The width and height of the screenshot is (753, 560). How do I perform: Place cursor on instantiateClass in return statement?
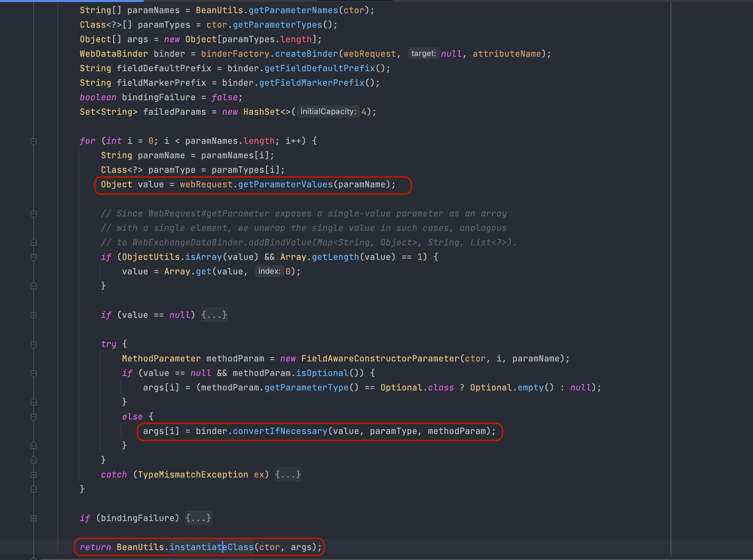click(211, 547)
